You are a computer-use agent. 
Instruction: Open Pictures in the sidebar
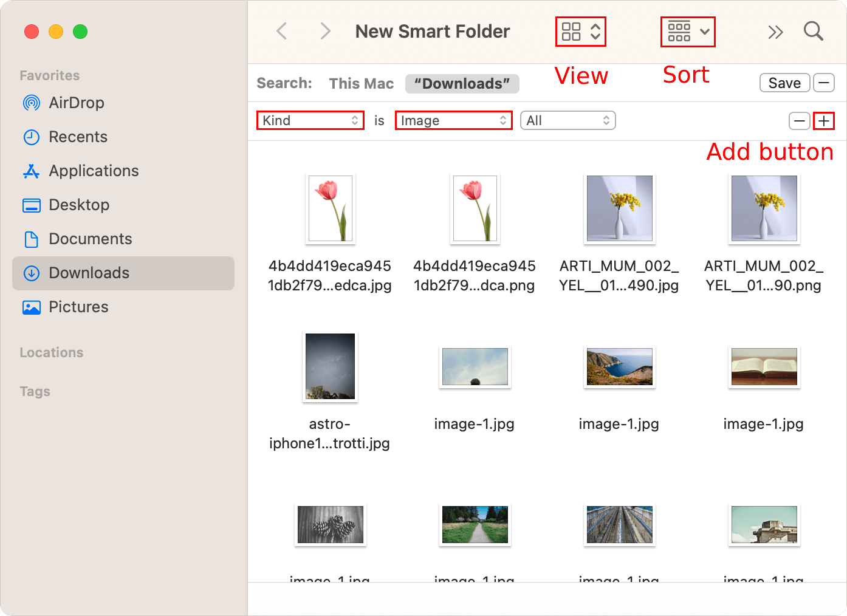click(x=123, y=307)
